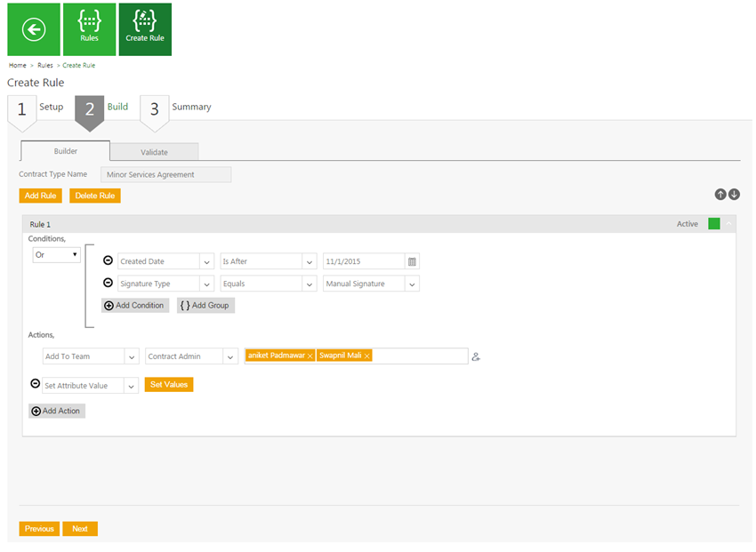
Task: Remove the Signature Type condition
Action: [108, 283]
